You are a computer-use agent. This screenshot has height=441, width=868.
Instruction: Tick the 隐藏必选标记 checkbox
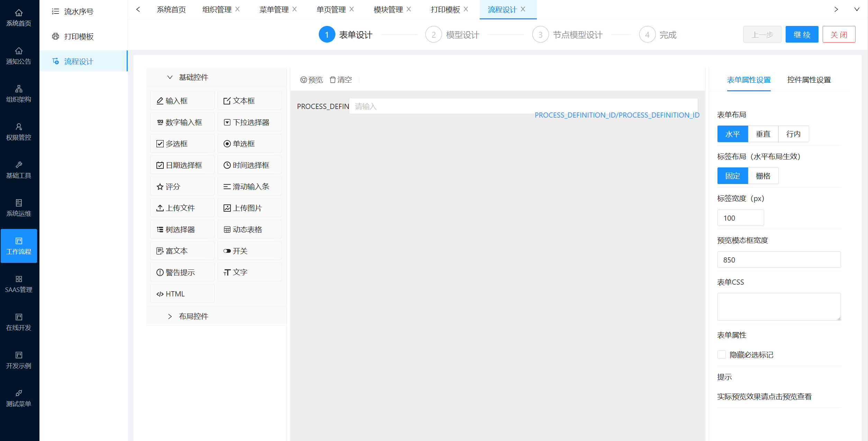pos(722,355)
